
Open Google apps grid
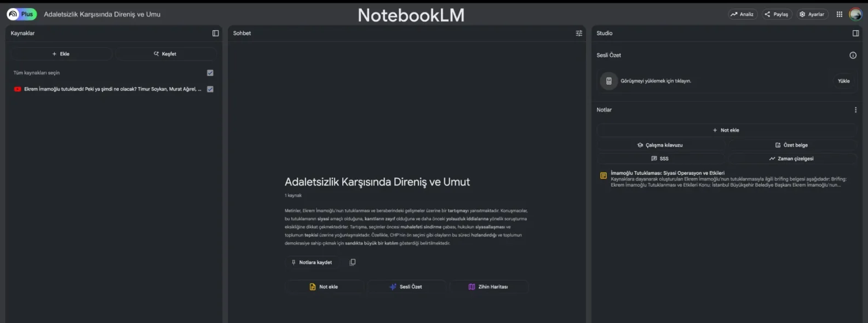pos(840,14)
